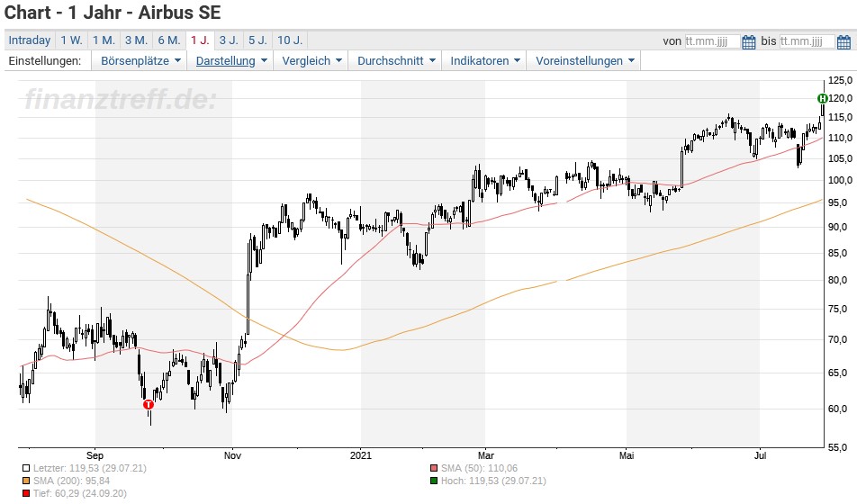Select the 3 M. time range tab
The image size is (857, 504).
pyautogui.click(x=136, y=40)
